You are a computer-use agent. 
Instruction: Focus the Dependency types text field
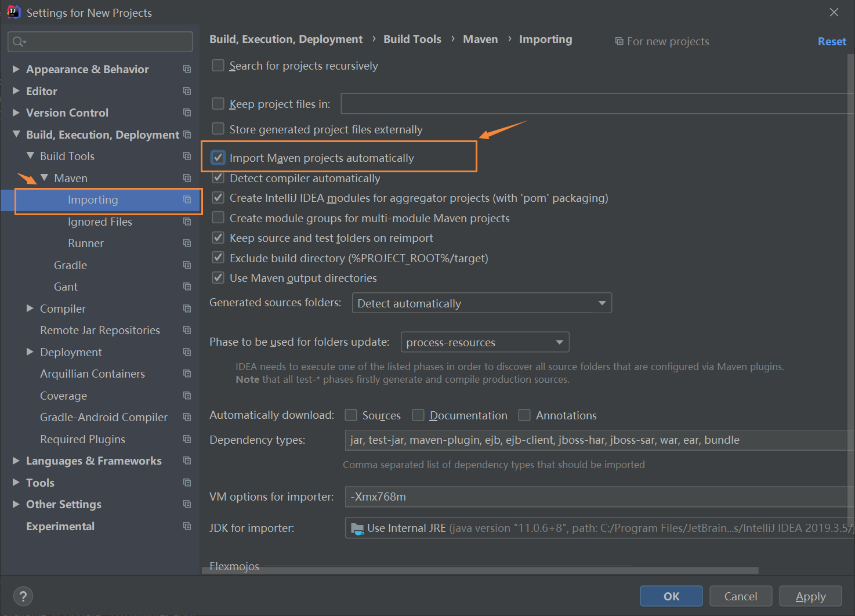click(x=599, y=440)
